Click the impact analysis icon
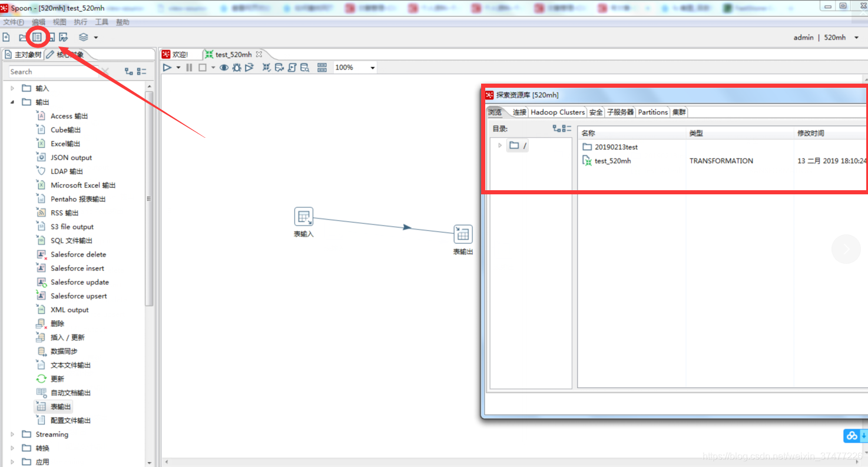The width and height of the screenshot is (868, 467). pos(279,68)
